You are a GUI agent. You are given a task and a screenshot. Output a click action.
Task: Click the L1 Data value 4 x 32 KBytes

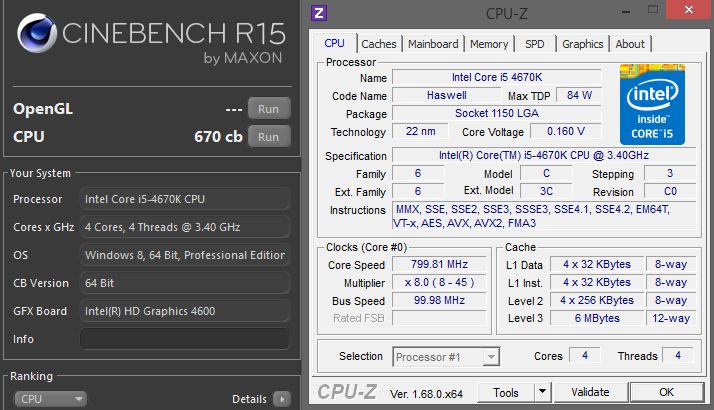click(x=597, y=264)
